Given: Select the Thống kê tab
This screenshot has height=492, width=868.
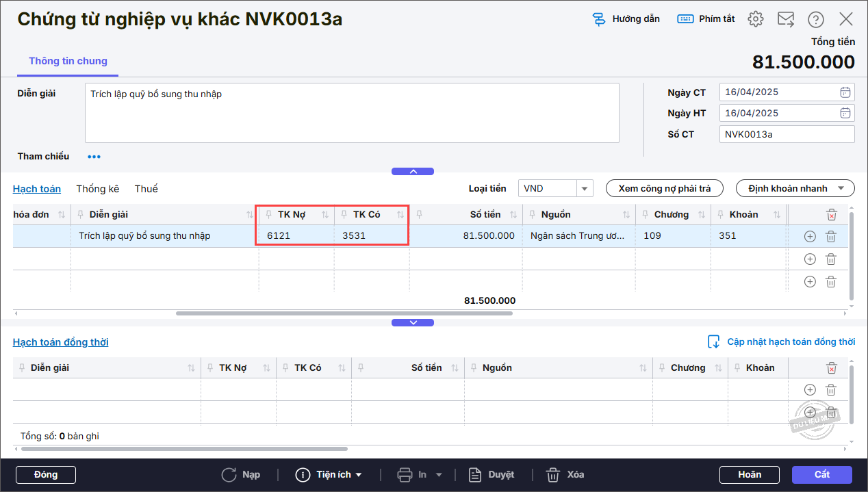Looking at the screenshot, I should [98, 189].
